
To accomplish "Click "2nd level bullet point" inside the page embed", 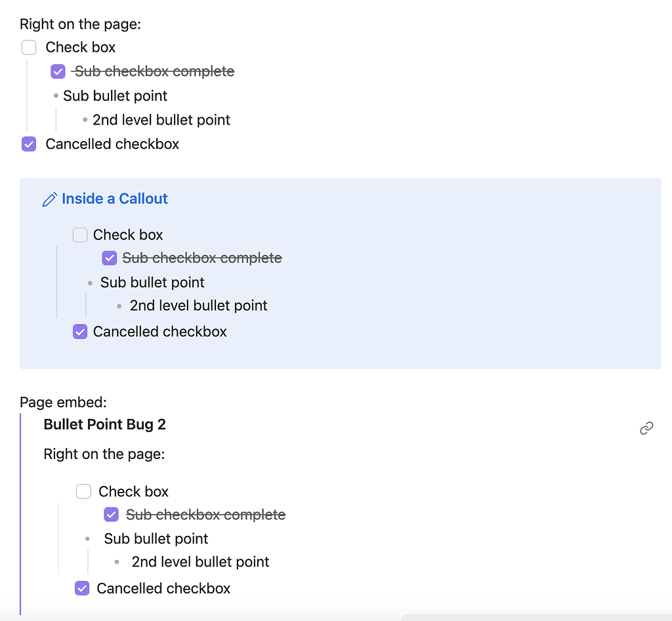I will pos(200,562).
